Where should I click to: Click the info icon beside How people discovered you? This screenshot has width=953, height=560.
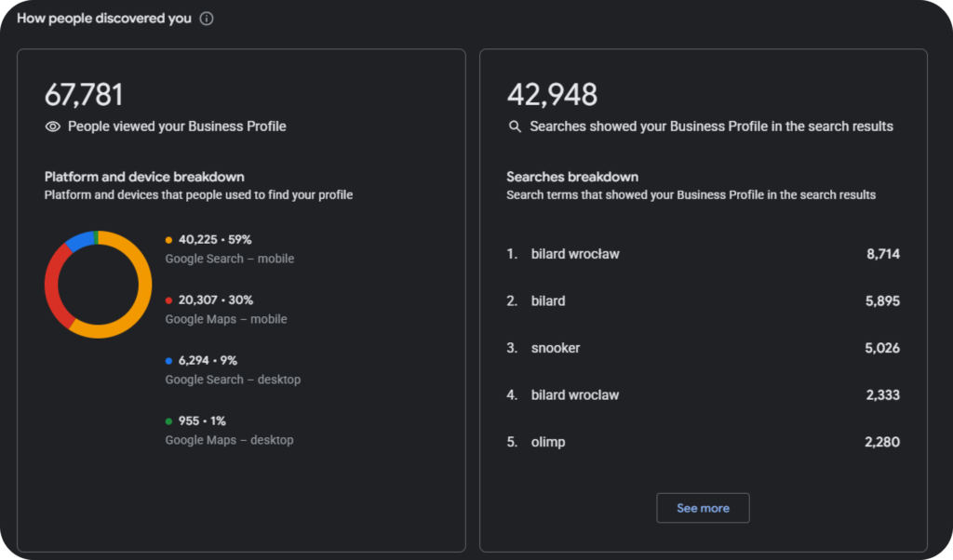click(207, 19)
